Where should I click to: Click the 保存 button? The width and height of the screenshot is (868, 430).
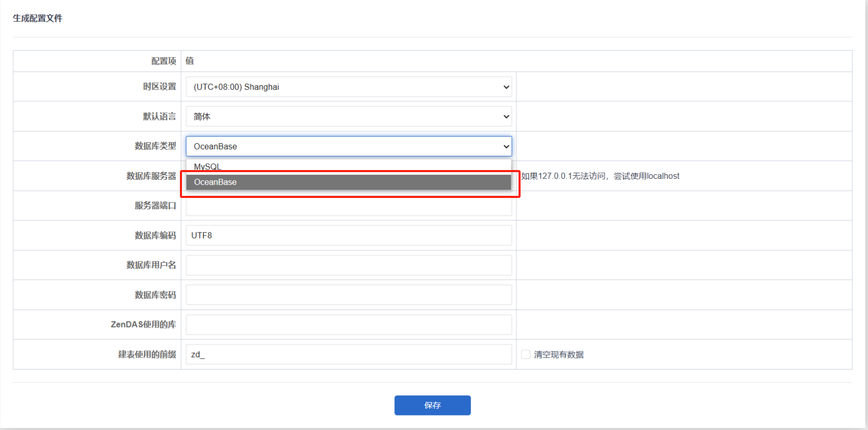point(432,405)
